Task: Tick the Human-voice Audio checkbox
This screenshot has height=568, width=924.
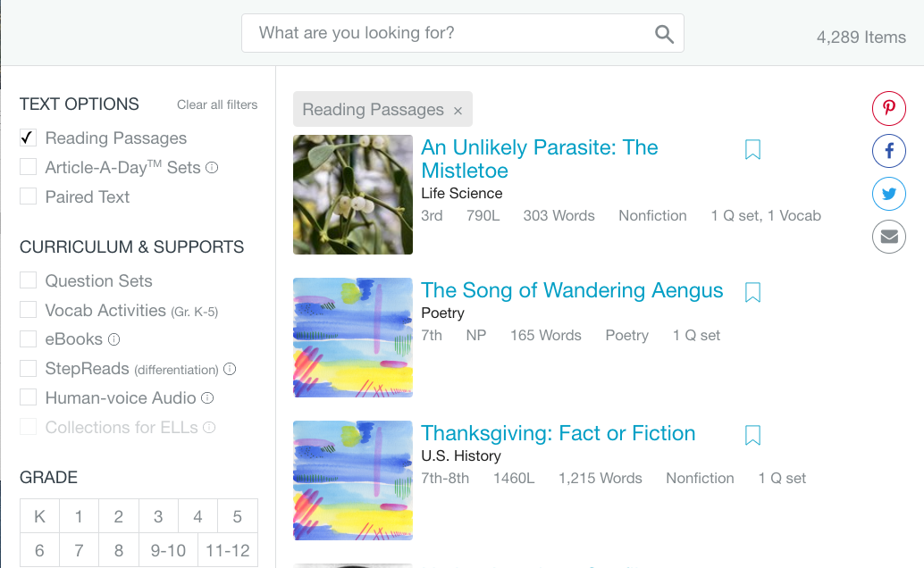Action: pos(29,397)
